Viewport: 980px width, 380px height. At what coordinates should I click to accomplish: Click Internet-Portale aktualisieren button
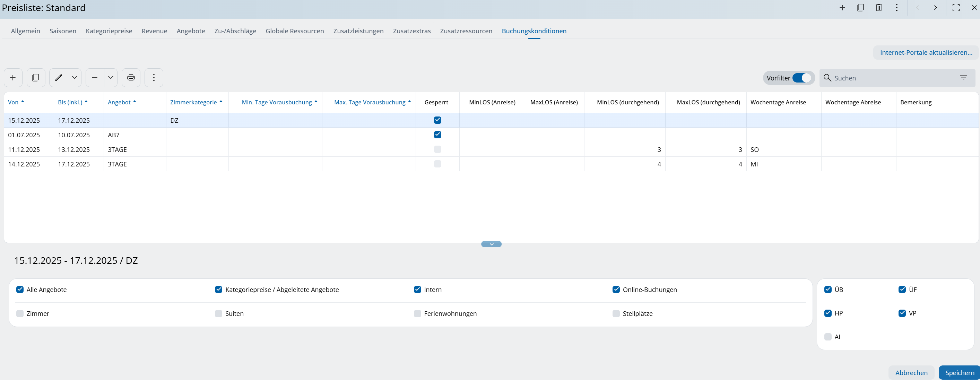[x=926, y=52]
